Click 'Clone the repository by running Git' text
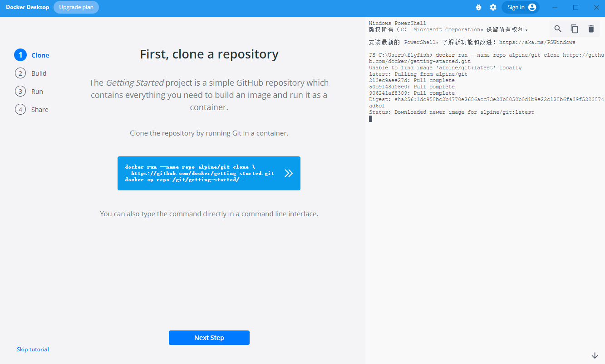This screenshot has width=605, height=364. (x=209, y=133)
